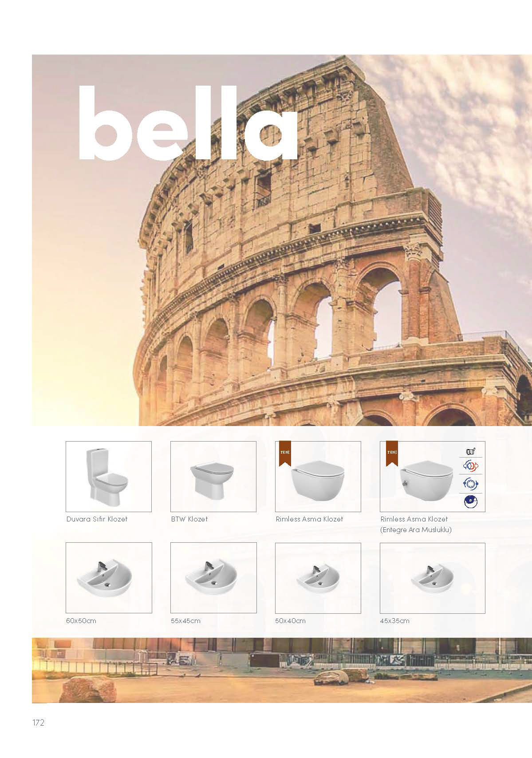
Task: Select the 55x45cm washbasin image
Action: coord(213,578)
